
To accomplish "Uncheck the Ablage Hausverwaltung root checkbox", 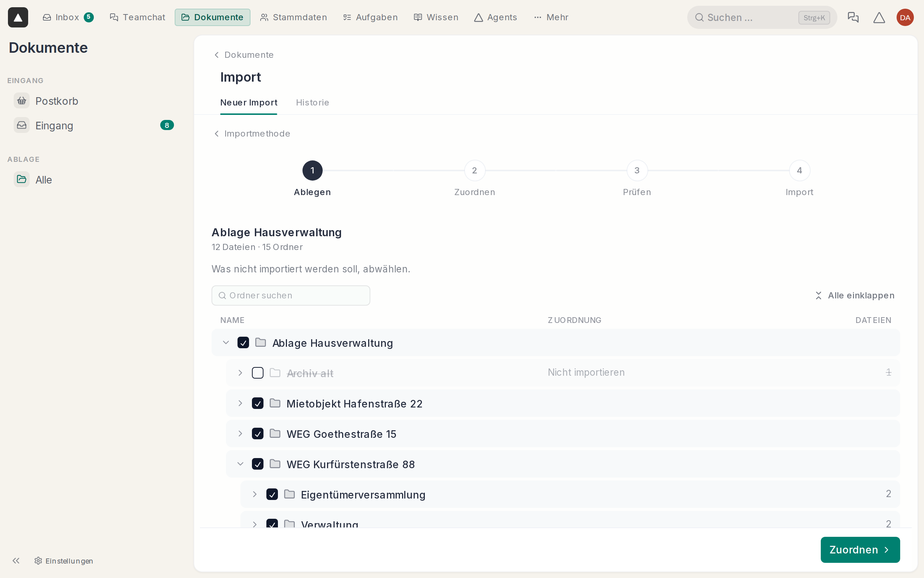I will pyautogui.click(x=243, y=342).
